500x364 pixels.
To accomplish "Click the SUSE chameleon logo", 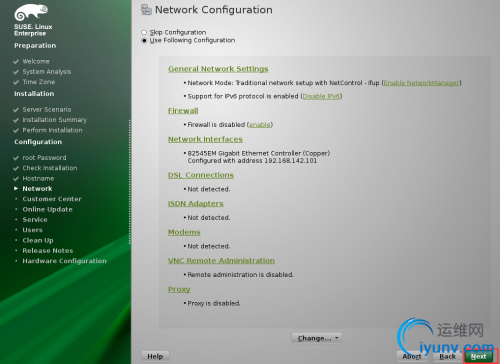I will tap(31, 12).
